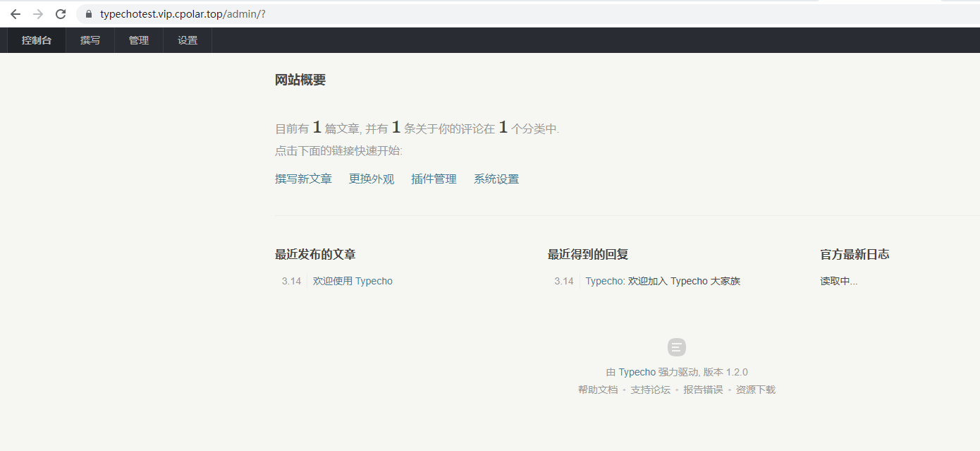
Task: Open the 设置 menu item
Action: pyautogui.click(x=187, y=40)
